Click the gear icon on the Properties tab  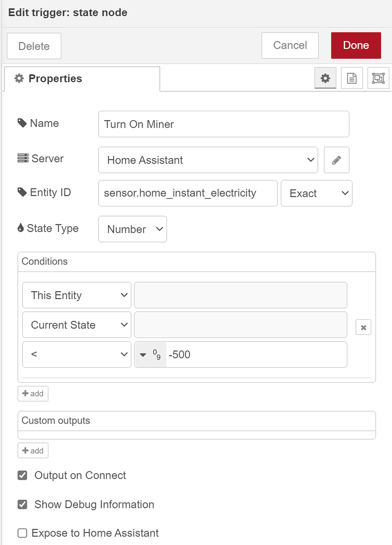click(19, 78)
